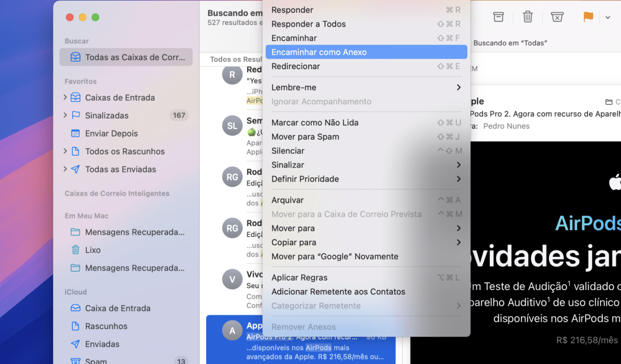
Task: Click the Sinalizadas flag icon
Action: tap(75, 115)
